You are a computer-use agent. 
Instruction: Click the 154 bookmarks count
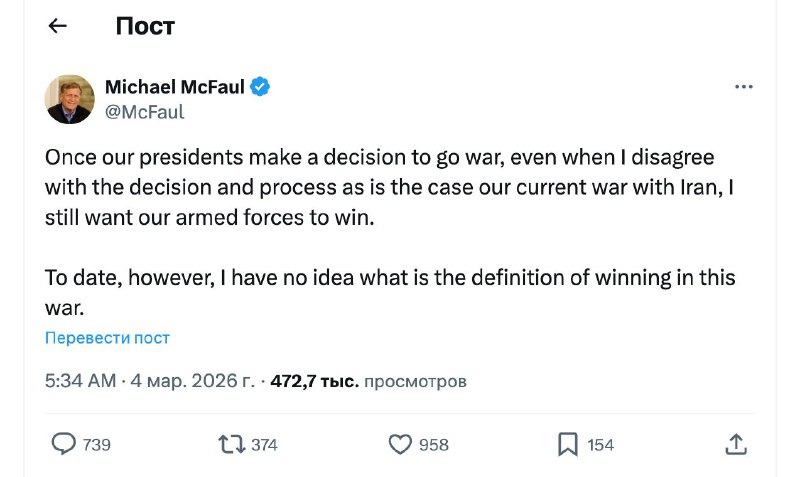click(600, 444)
